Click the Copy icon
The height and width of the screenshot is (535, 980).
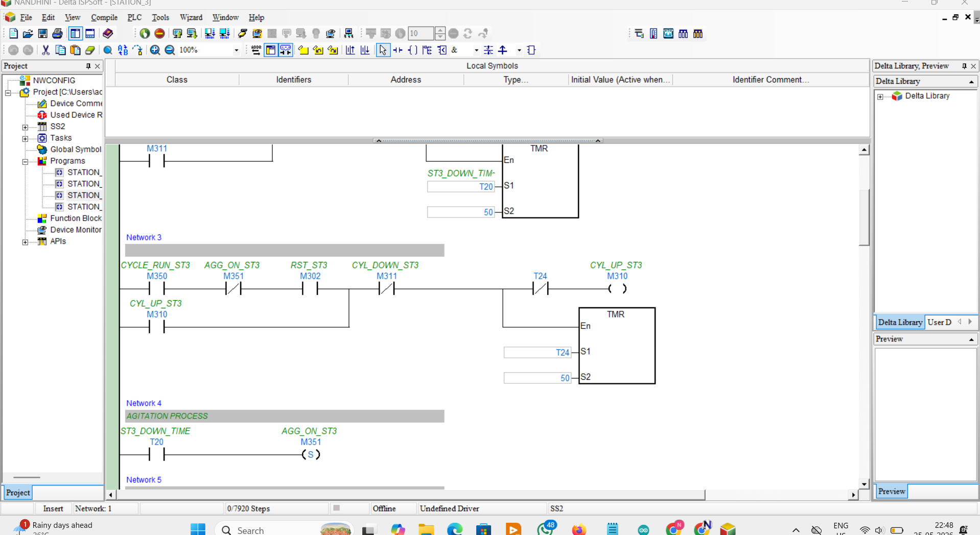click(x=60, y=50)
